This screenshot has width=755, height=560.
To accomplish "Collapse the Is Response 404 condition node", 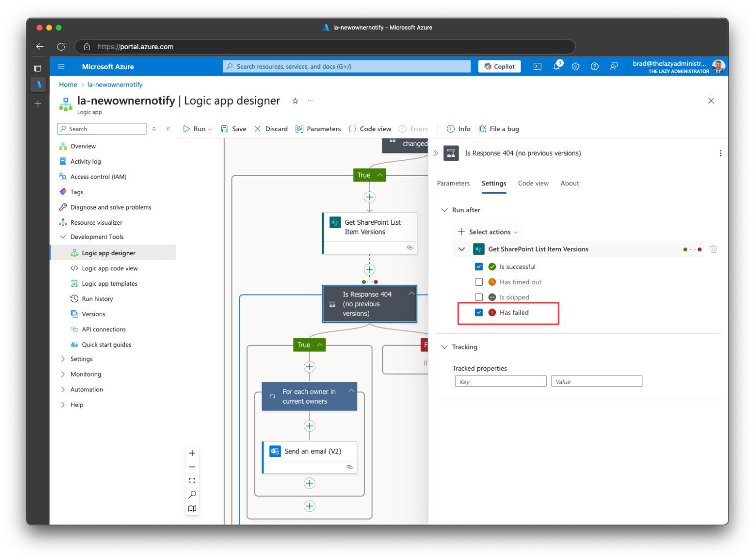I will tap(411, 294).
